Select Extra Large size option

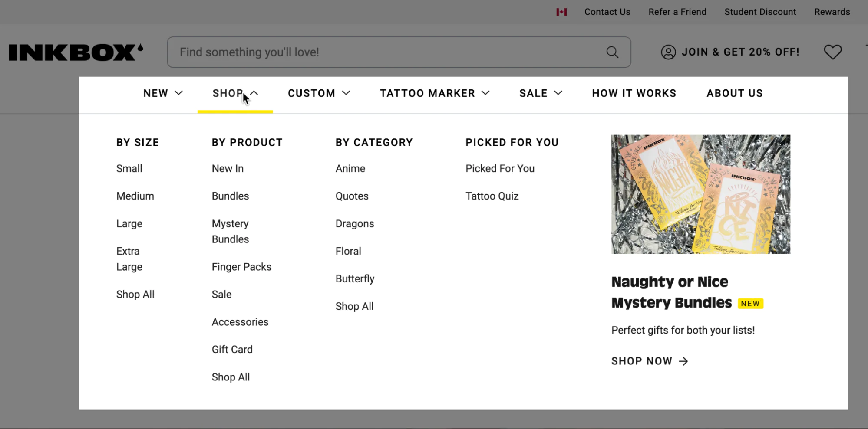tap(129, 259)
